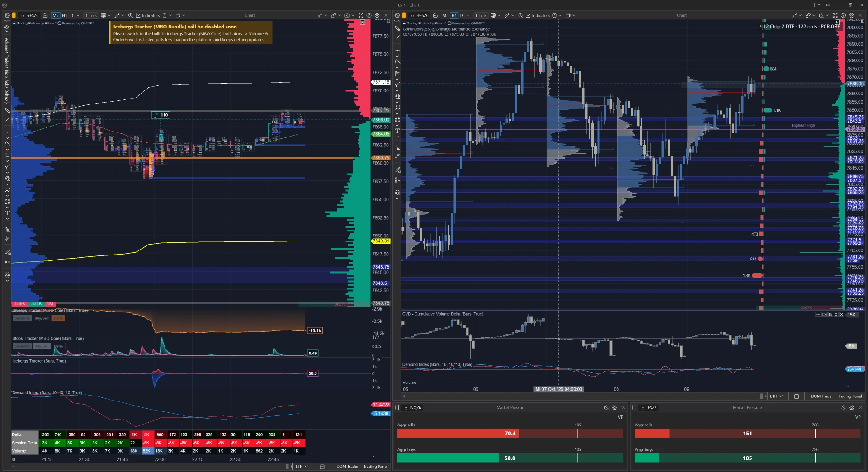This screenshot has width=868, height=472.
Task: Open calendar icon in right chart footer
Action: [x=797, y=396]
